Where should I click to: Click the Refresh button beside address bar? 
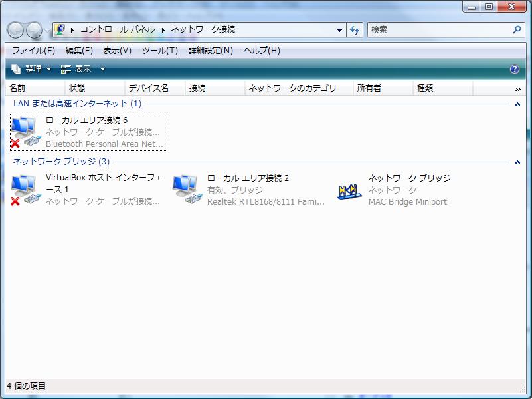tap(355, 30)
